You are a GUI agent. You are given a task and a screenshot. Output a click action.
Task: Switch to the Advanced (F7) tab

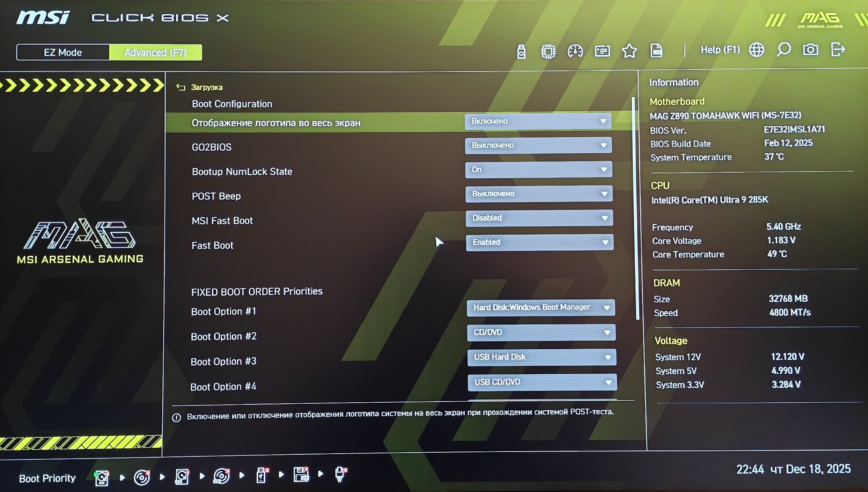[x=155, y=52]
